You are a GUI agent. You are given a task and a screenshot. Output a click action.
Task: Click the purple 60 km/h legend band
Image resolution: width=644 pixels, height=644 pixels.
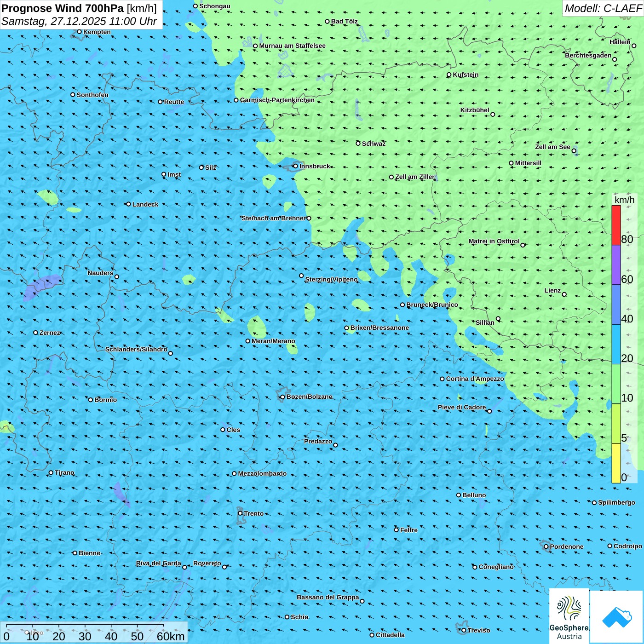(x=616, y=265)
